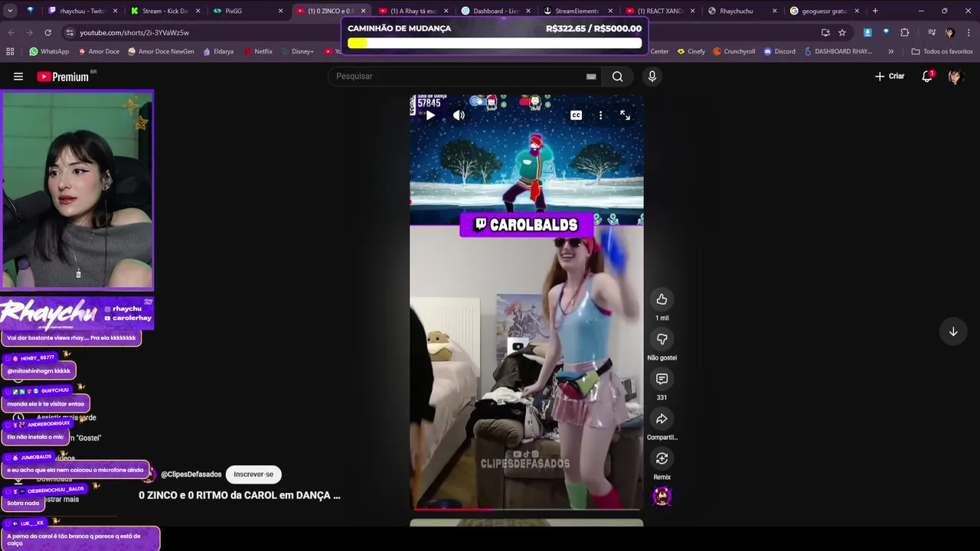Viewport: 980px width, 551px height.
Task: Open the browser extensions puzzle icon
Action: pyautogui.click(x=905, y=33)
